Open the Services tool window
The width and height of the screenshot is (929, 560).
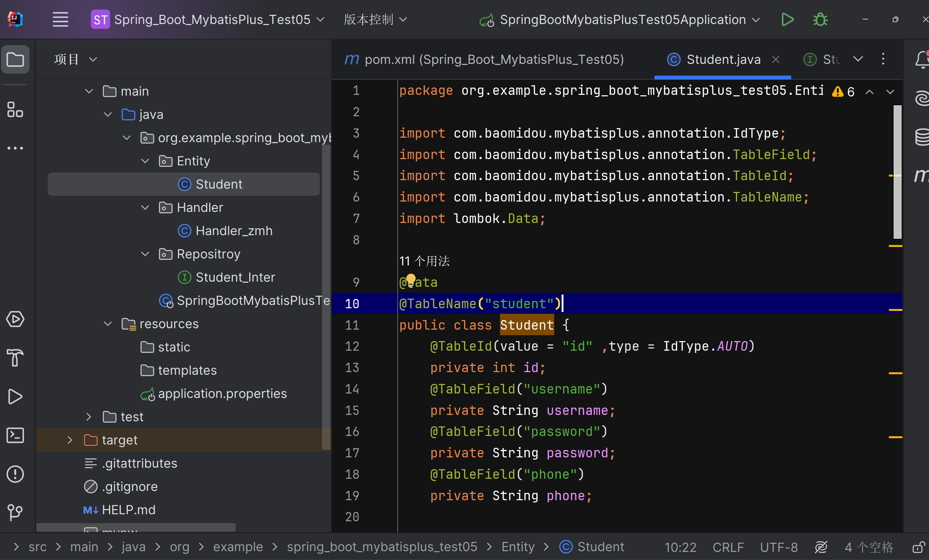point(15,319)
